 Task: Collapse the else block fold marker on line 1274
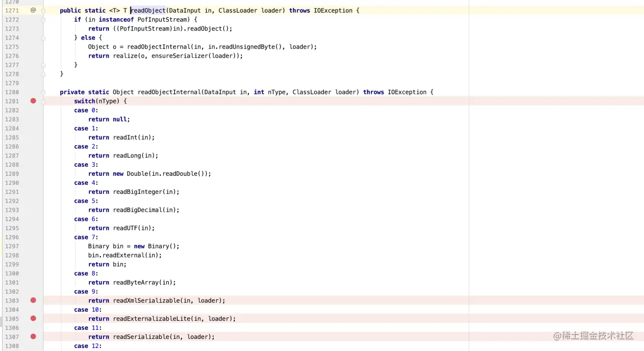[43, 38]
